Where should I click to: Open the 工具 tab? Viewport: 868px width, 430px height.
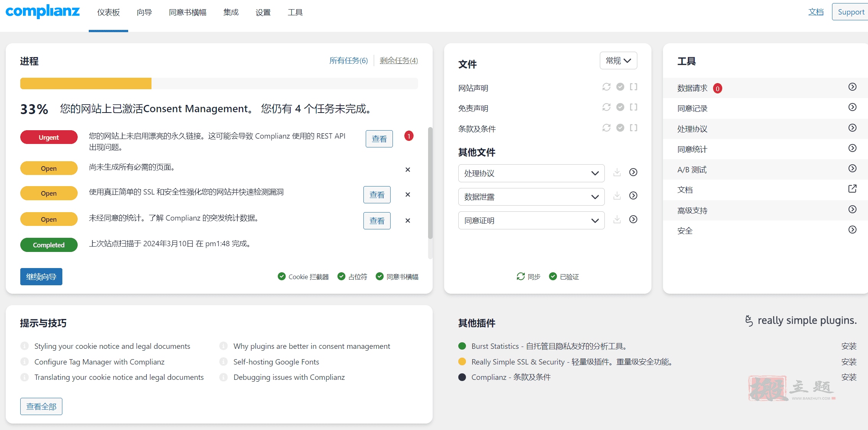295,13
